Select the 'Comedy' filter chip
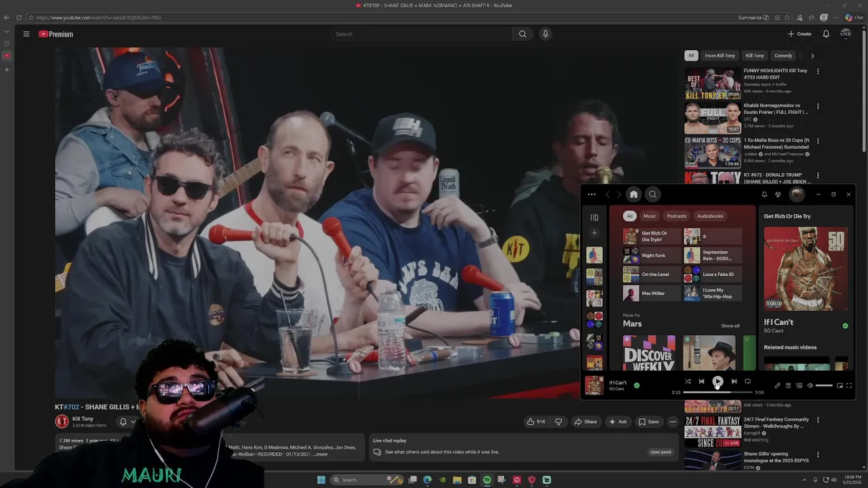The height and width of the screenshot is (488, 868). click(x=783, y=56)
